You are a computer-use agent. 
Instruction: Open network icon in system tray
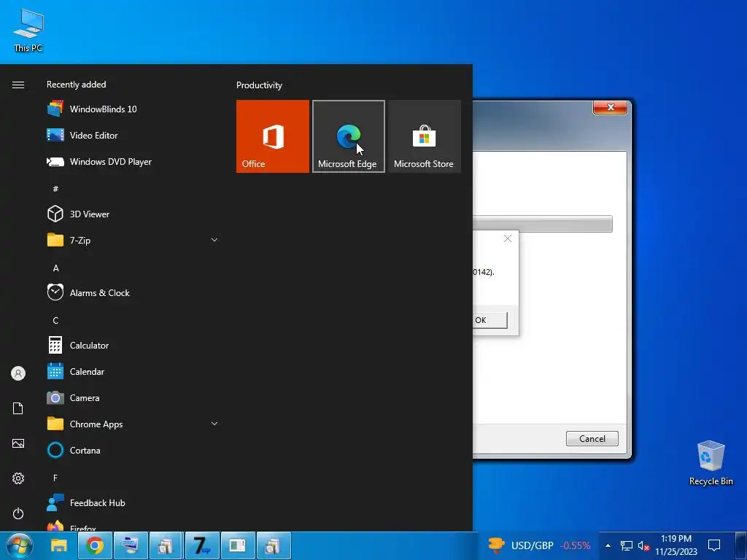pyautogui.click(x=627, y=545)
